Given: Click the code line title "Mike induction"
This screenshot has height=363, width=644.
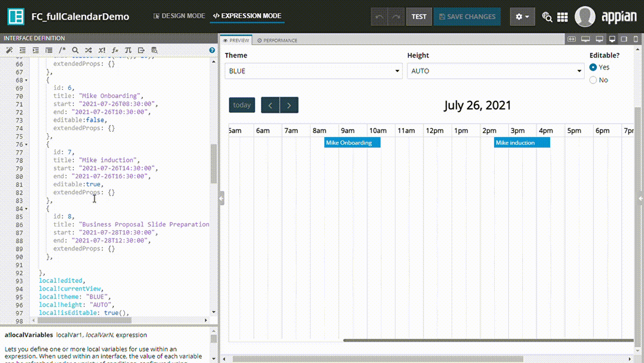Looking at the screenshot, I should click(x=96, y=160).
